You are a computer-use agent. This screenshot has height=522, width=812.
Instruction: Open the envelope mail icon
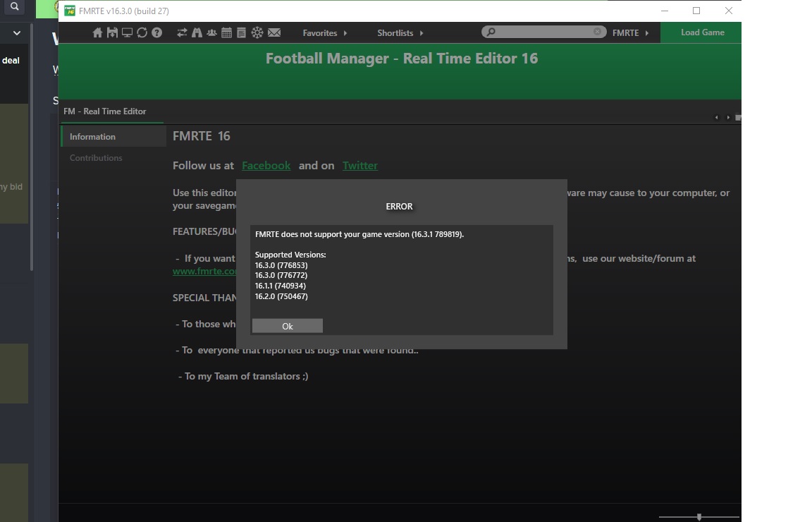click(x=274, y=32)
